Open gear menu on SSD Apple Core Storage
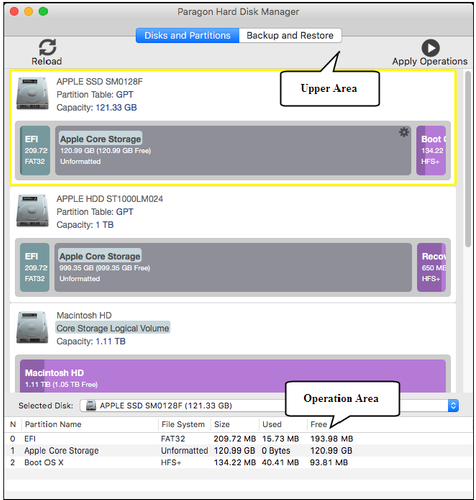The width and height of the screenshot is (476, 500). (404, 132)
